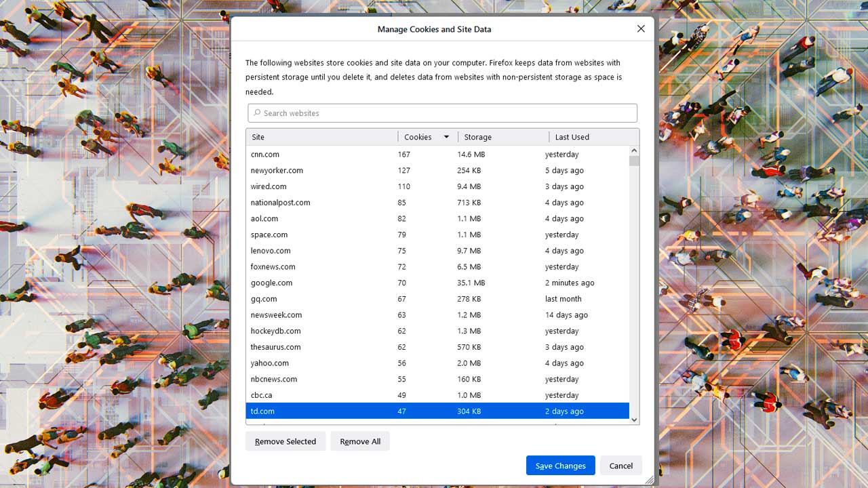Select the aol.com row
Viewport: 868px width, 488px height.
pos(437,219)
